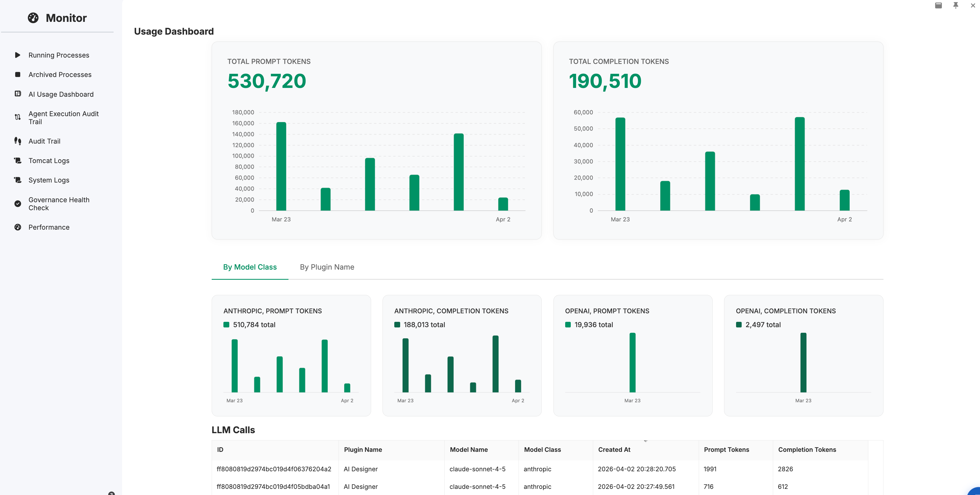Click the Running Processes play icon
Screen dimensions: 980x495
(18, 55)
